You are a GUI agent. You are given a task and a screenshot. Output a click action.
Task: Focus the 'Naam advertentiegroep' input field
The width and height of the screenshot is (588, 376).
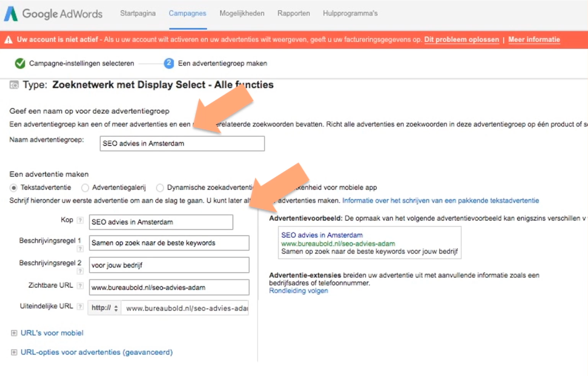[182, 143]
